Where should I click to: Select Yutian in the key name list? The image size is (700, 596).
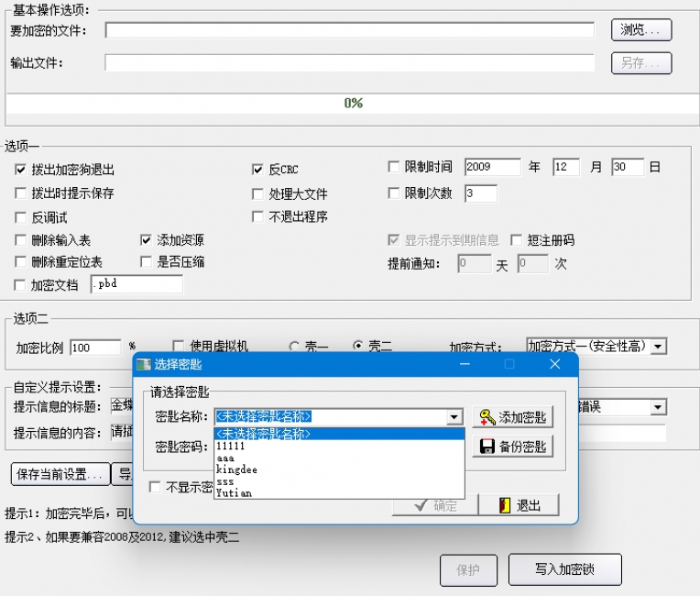click(234, 493)
